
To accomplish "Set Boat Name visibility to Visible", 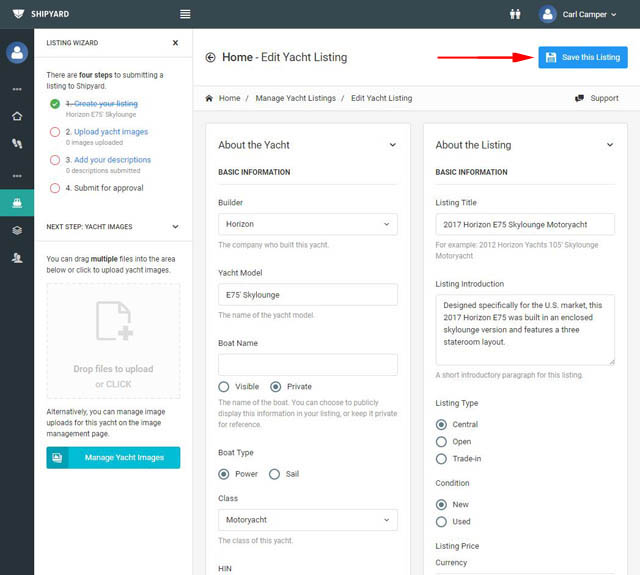I will click(x=225, y=387).
